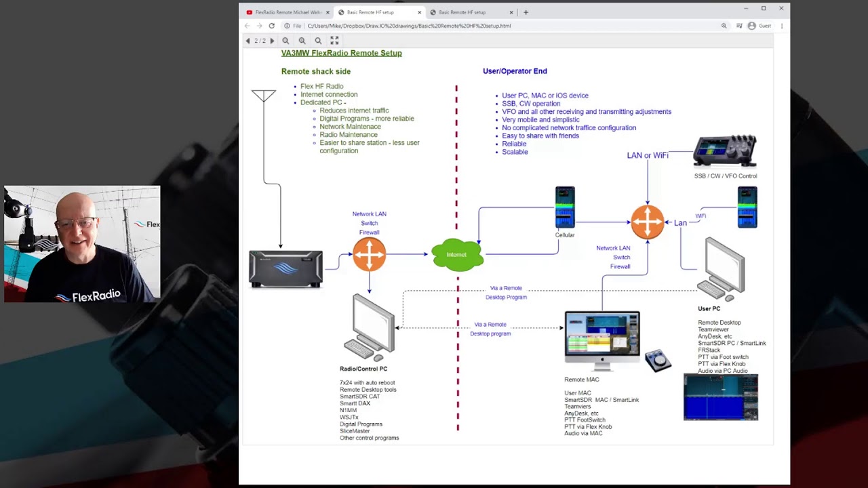This screenshot has width=868, height=488.
Task: Click the Remote MAC label
Action: pyautogui.click(x=582, y=380)
